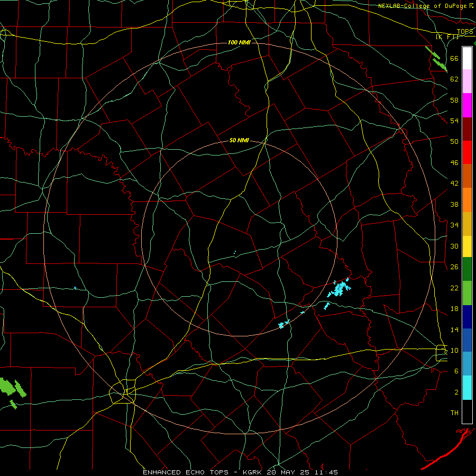Click the black TH legend swatch
476x476 pixels.
[467, 411]
